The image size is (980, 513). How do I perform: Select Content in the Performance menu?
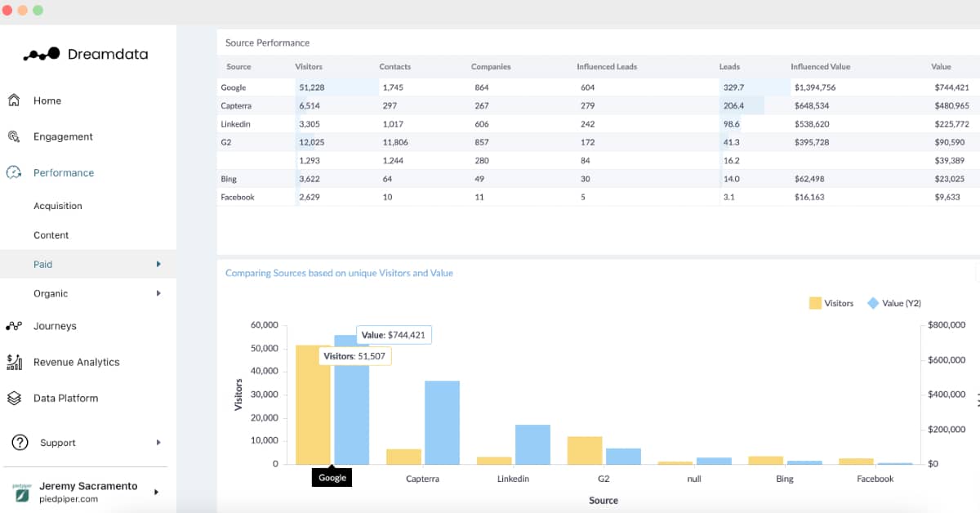coord(51,235)
